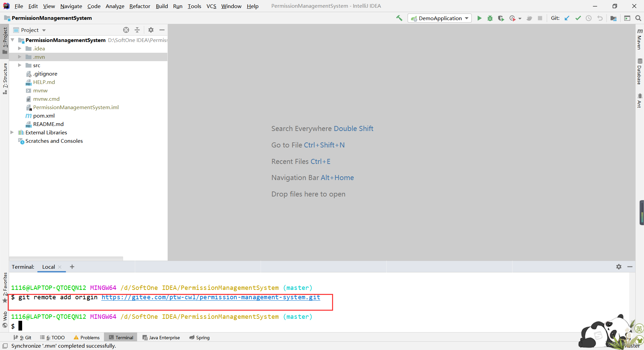Minimize the Terminal panel
The height and width of the screenshot is (350, 644).
pos(630,267)
